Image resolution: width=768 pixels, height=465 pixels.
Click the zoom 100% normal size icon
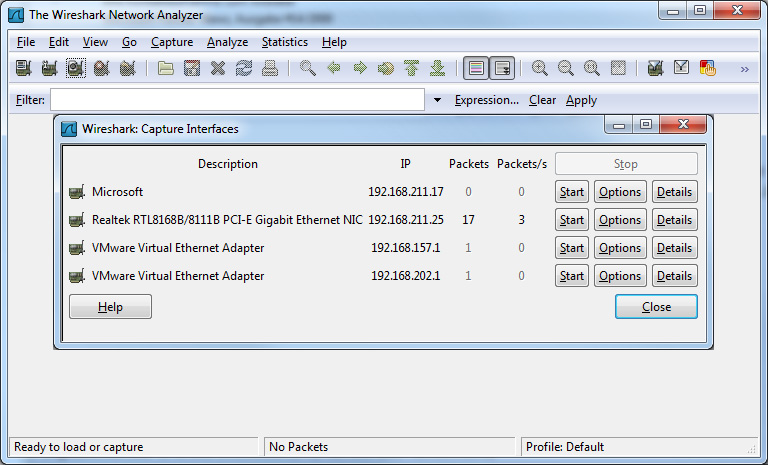point(592,68)
